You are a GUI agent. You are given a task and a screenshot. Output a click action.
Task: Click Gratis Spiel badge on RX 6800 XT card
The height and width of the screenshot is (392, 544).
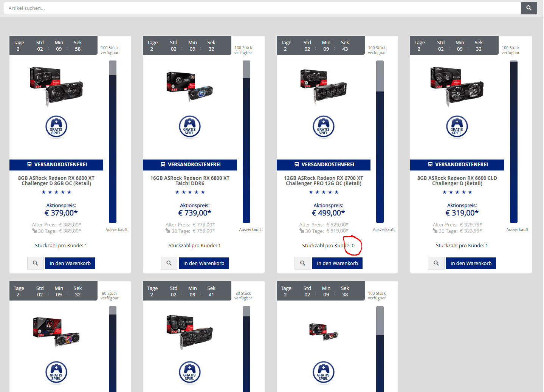point(190,127)
